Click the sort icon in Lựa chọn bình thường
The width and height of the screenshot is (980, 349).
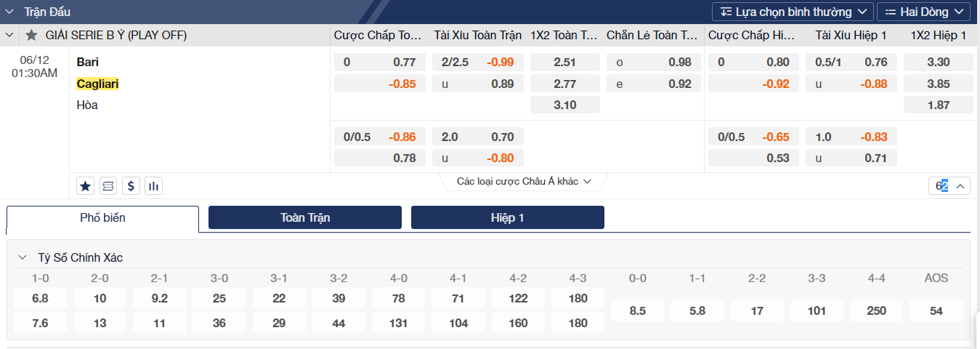[x=726, y=12]
